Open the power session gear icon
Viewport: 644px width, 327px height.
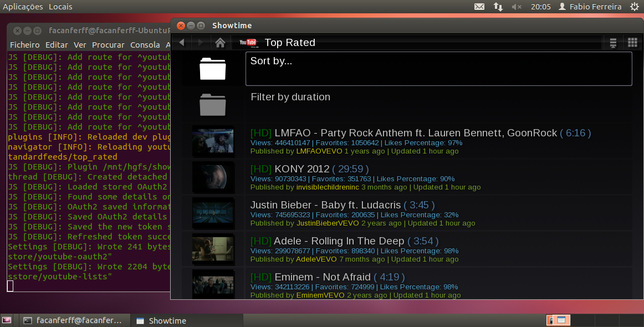click(635, 7)
